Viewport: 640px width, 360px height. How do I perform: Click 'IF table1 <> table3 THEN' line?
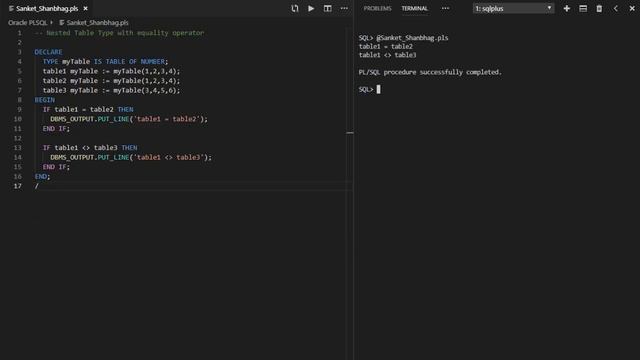[90, 148]
